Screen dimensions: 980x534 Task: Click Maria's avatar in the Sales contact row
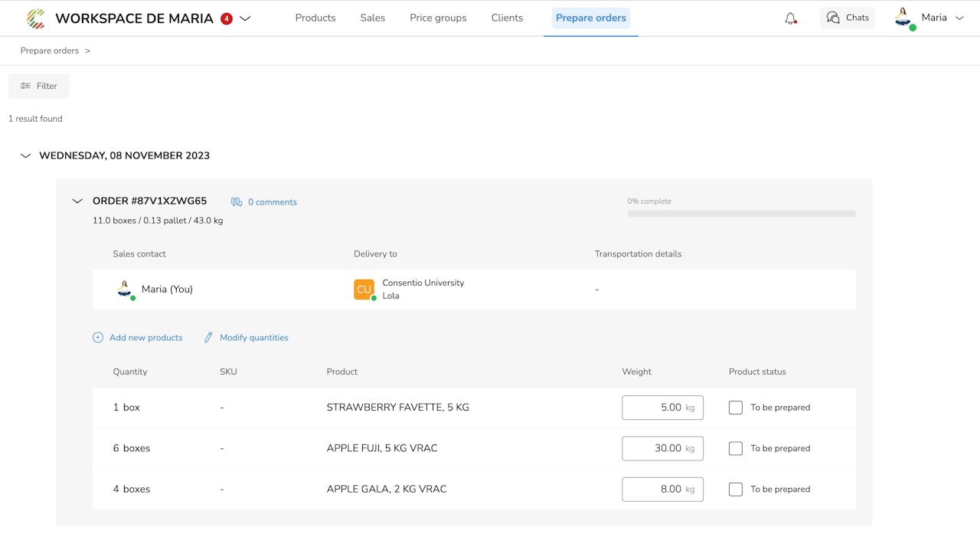pyautogui.click(x=125, y=290)
